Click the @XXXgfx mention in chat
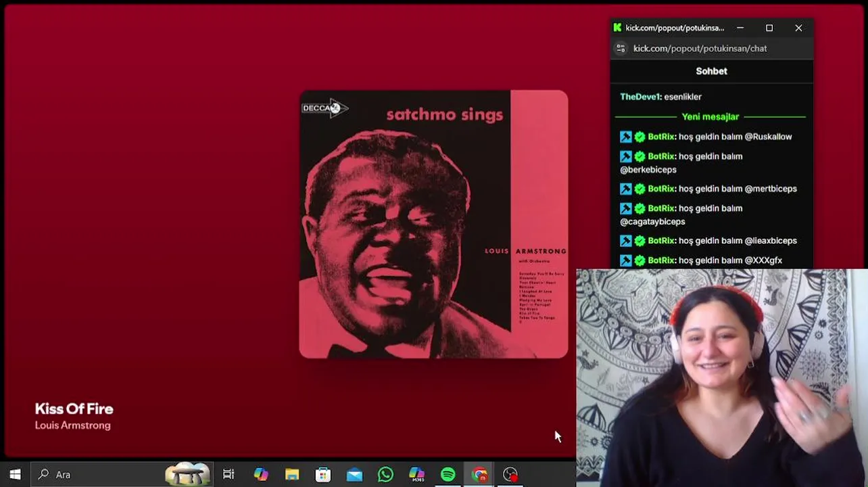868x487 pixels. (x=763, y=260)
